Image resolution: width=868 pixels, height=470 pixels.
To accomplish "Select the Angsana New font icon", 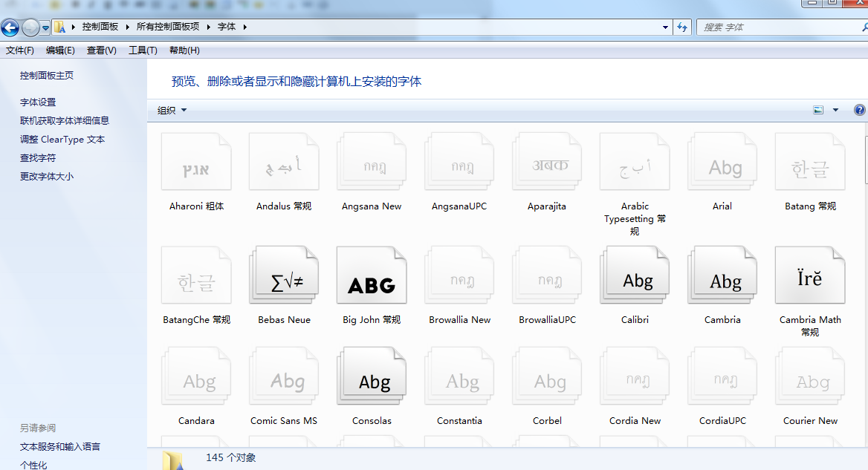I will (372, 161).
